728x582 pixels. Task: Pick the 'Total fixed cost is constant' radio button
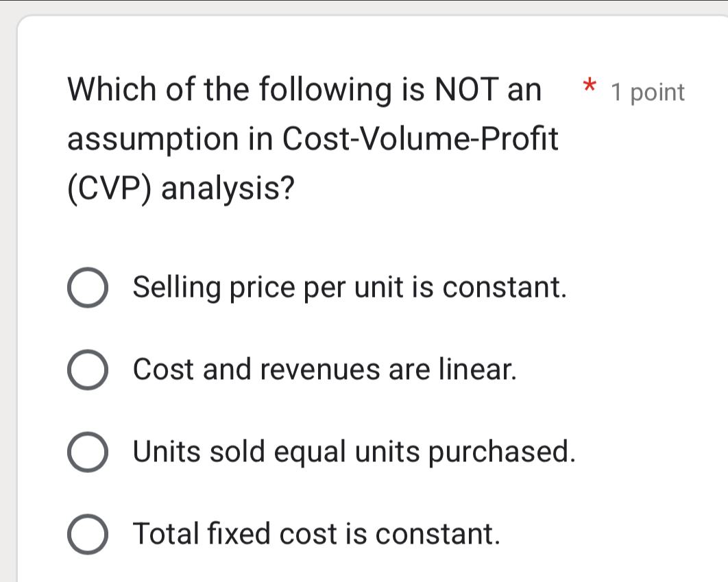88,534
